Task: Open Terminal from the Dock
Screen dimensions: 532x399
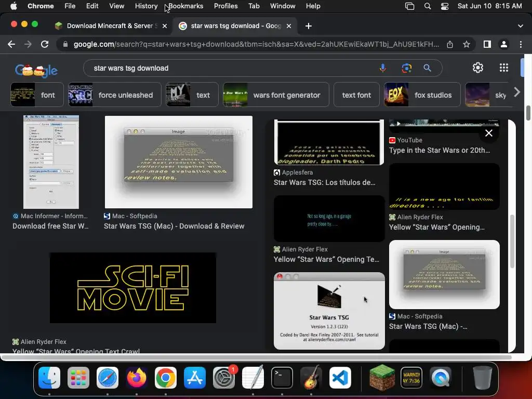Action: coord(282,378)
